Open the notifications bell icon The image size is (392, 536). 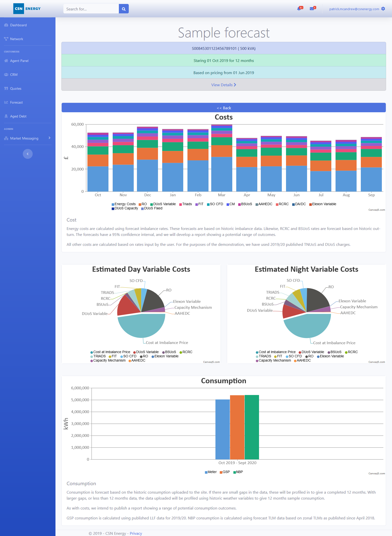pyautogui.click(x=299, y=9)
